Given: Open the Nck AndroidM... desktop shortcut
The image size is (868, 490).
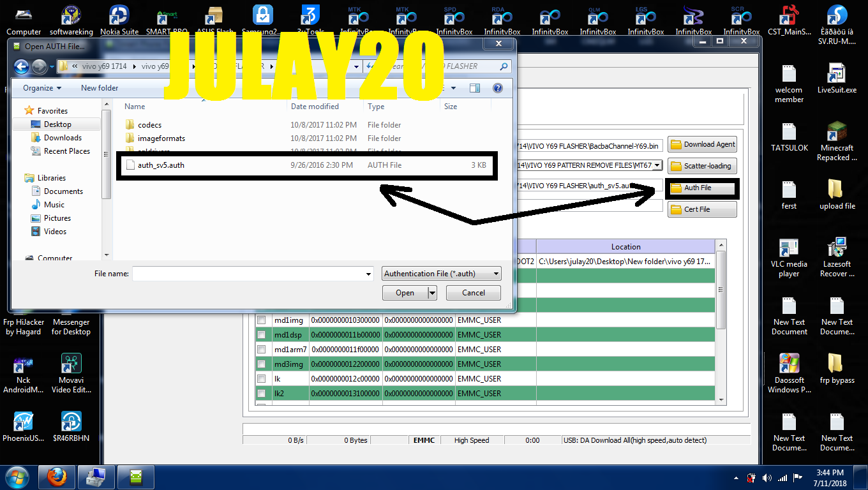Looking at the screenshot, I should 23,373.
